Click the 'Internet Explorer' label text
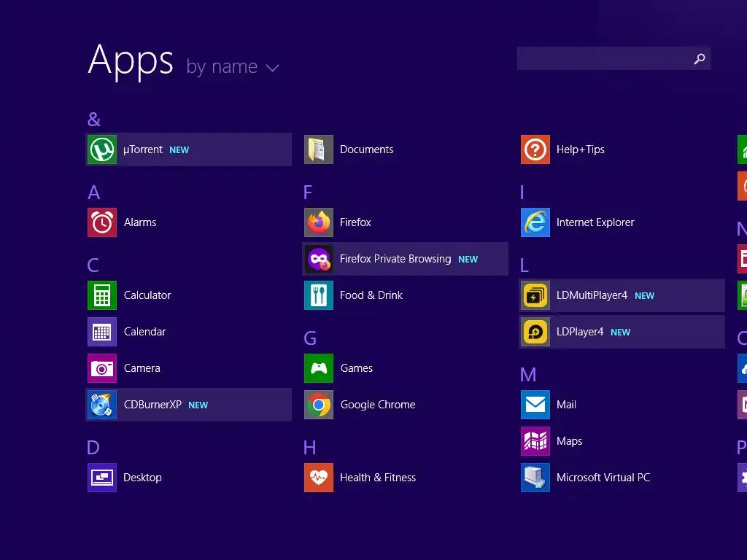The height and width of the screenshot is (560, 747). point(595,222)
